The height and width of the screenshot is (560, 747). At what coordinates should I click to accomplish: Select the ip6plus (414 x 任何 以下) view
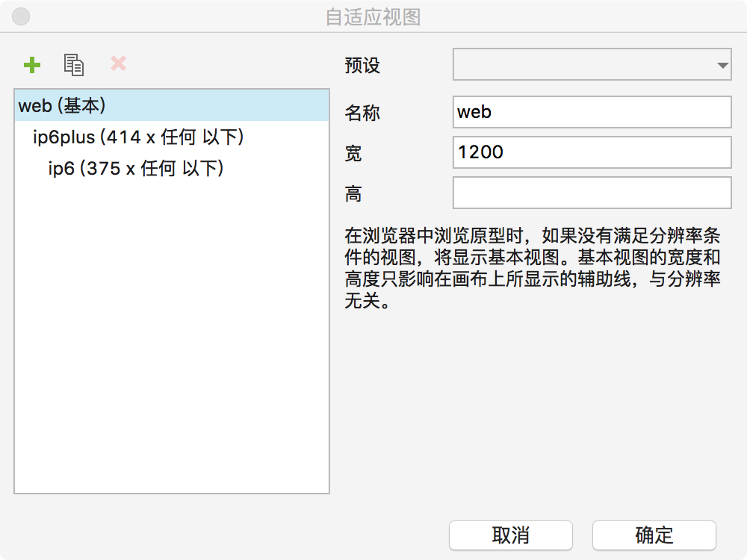172,137
